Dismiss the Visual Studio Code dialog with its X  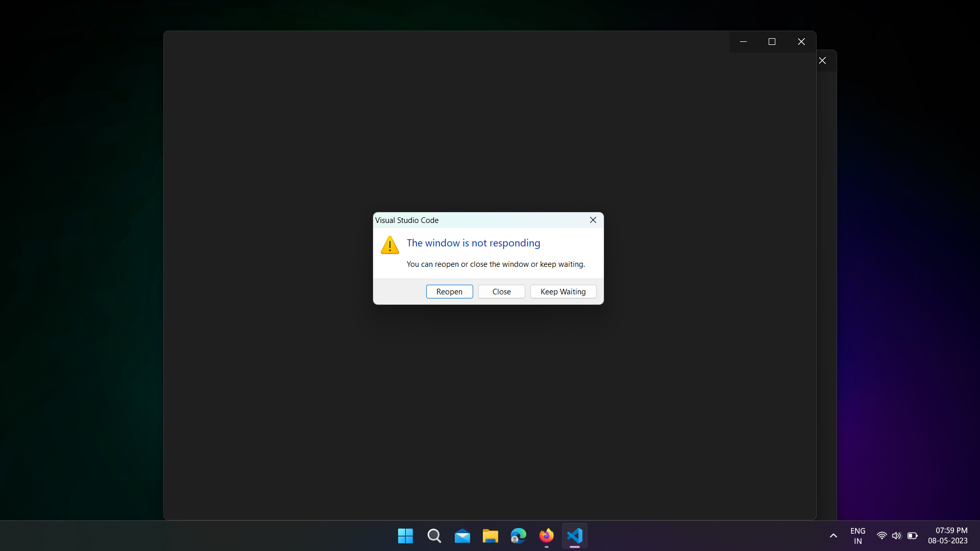point(593,220)
